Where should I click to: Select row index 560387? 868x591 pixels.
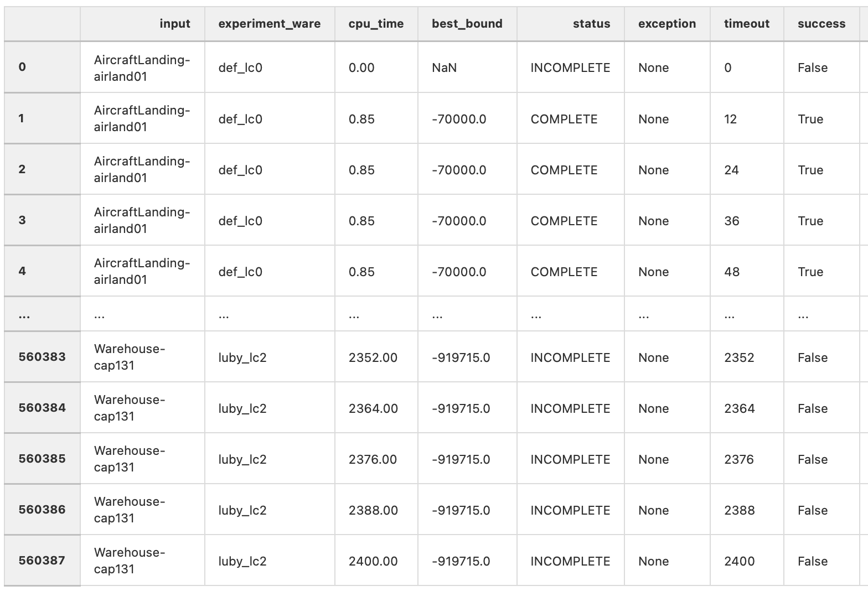coord(42,561)
